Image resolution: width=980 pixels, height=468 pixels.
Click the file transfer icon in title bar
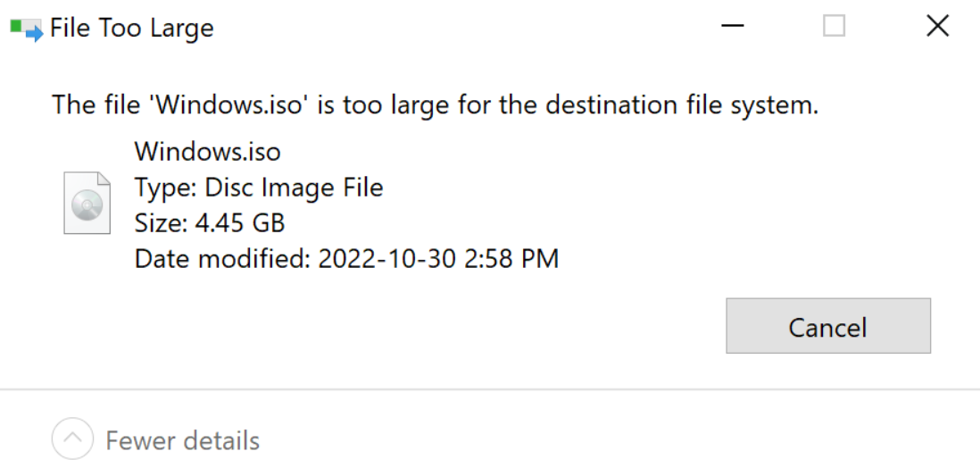pos(26,29)
